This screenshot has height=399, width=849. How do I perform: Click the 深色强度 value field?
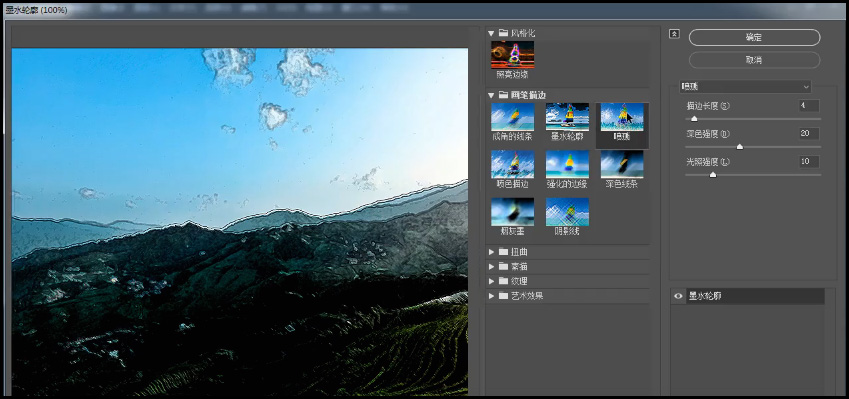pos(809,134)
